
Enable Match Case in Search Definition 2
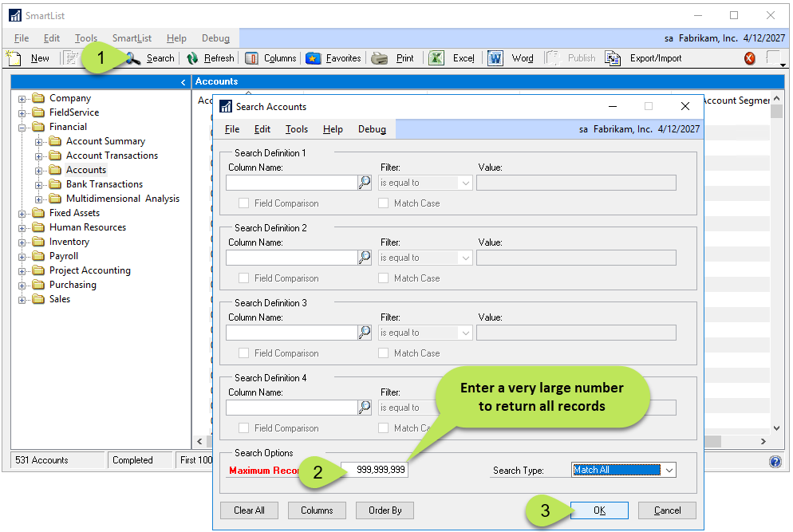tap(384, 278)
